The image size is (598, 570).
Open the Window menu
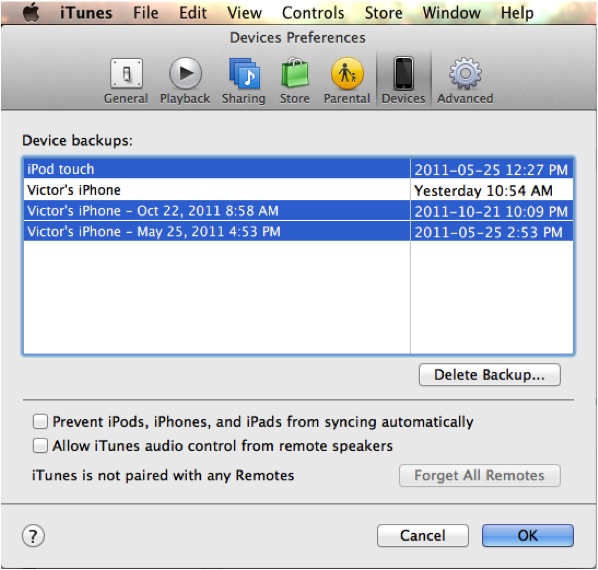(452, 13)
